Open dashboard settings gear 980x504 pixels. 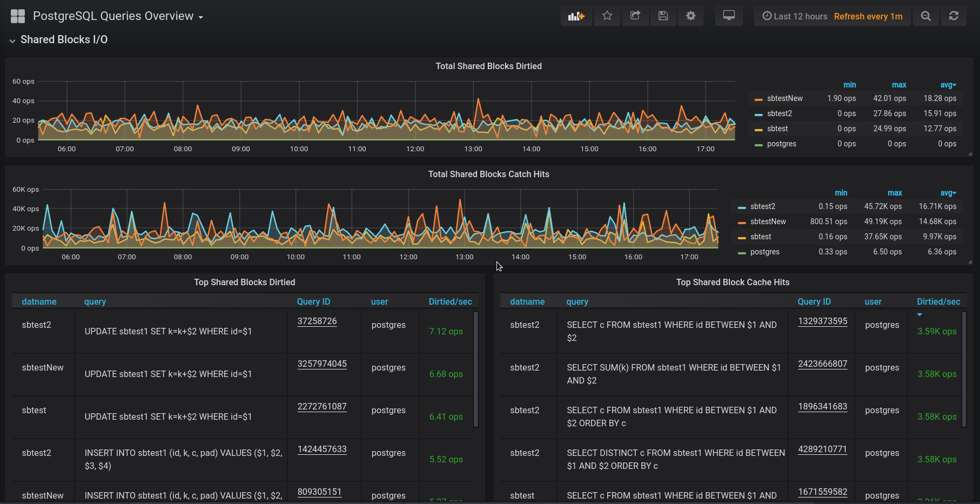[x=690, y=16]
